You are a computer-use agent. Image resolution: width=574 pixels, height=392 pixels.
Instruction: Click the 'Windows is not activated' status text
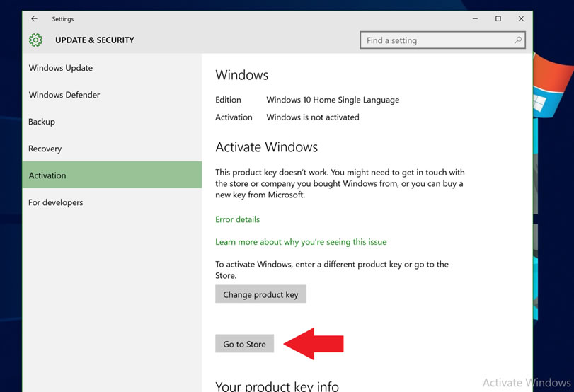(x=313, y=117)
